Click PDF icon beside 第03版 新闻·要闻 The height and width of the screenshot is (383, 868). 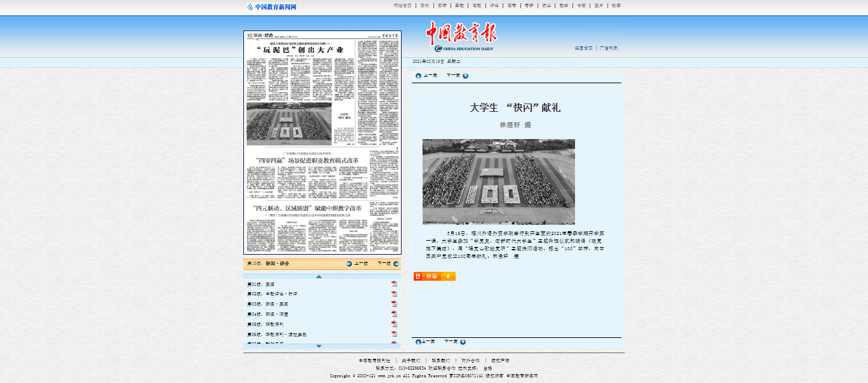coord(394,304)
